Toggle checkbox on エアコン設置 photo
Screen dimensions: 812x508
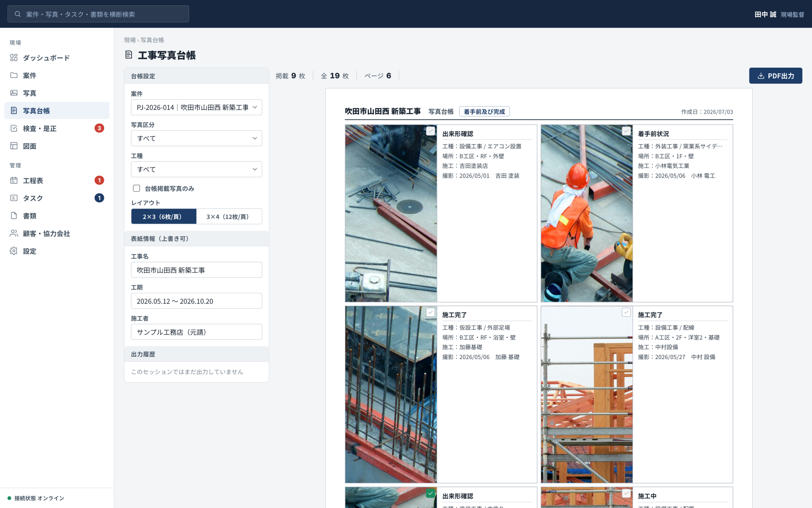(430, 131)
